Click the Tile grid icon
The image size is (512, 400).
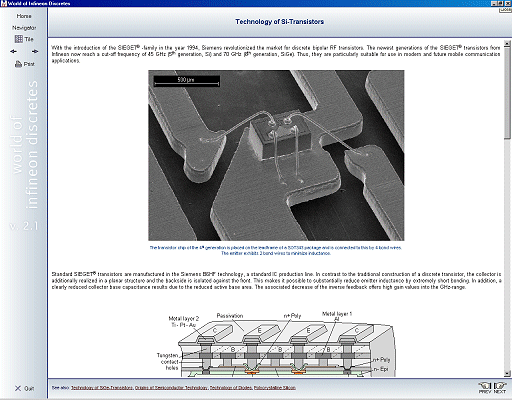pyautogui.click(x=19, y=39)
